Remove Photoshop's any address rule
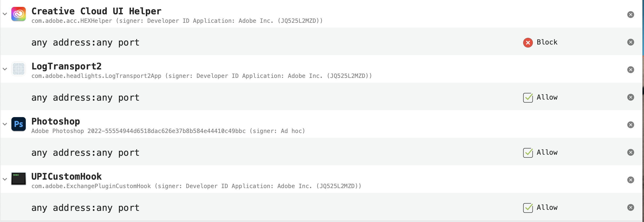Screen dimensions: 644x222 point(631,152)
